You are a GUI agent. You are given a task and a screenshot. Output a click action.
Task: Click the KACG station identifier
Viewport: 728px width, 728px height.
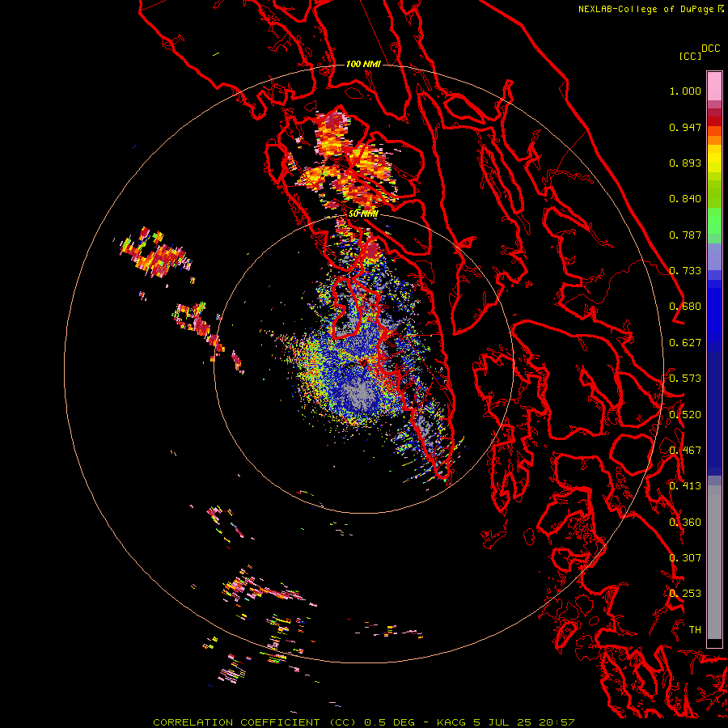point(451,722)
